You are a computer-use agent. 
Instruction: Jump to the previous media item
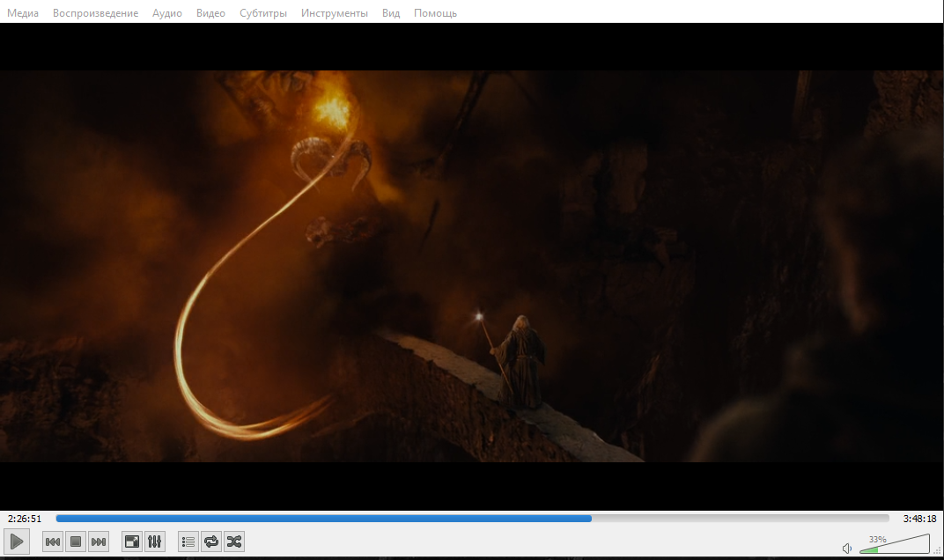coord(53,542)
